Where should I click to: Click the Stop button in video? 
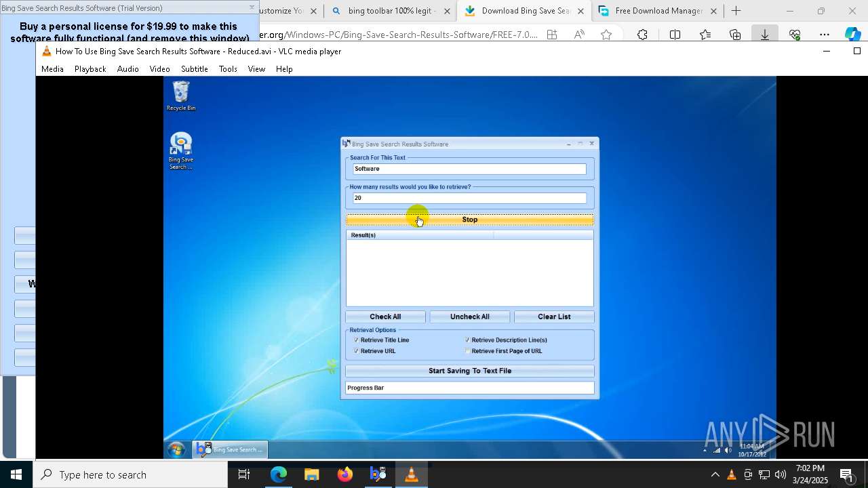[470, 220]
